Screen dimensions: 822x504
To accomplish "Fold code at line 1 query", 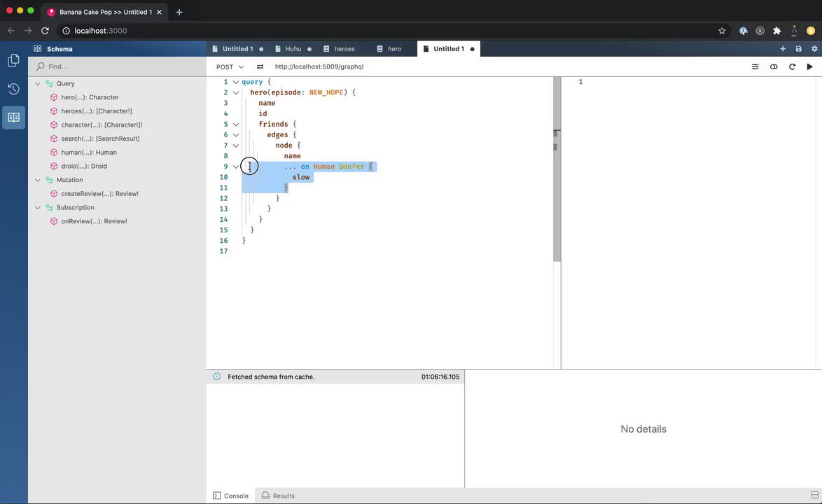I will pos(236,83).
